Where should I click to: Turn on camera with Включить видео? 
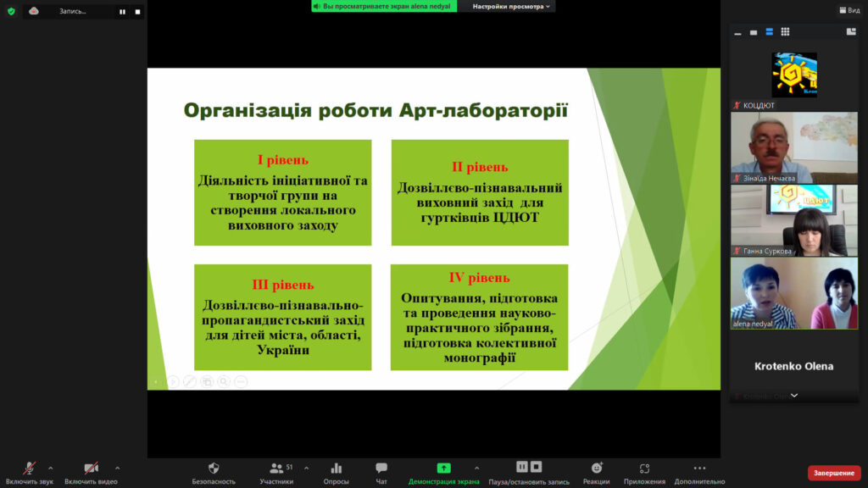[x=91, y=468]
